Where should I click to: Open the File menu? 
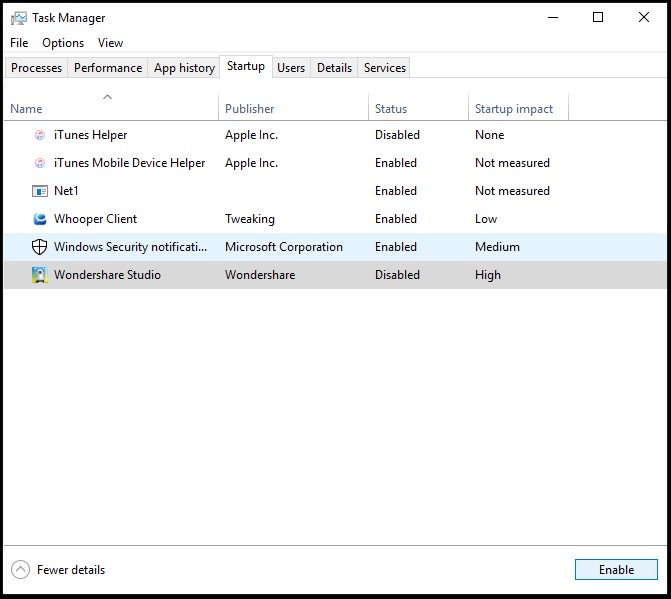19,43
